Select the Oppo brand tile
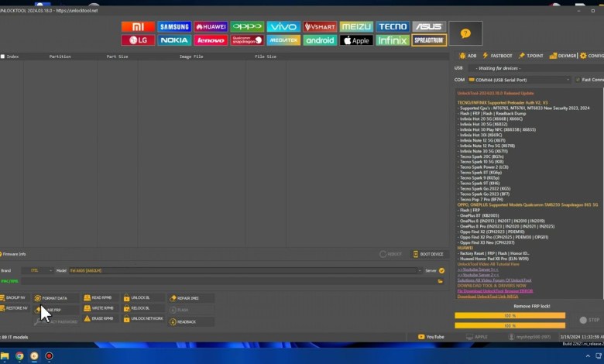Viewport: 604px width, 364px height. 247,26
